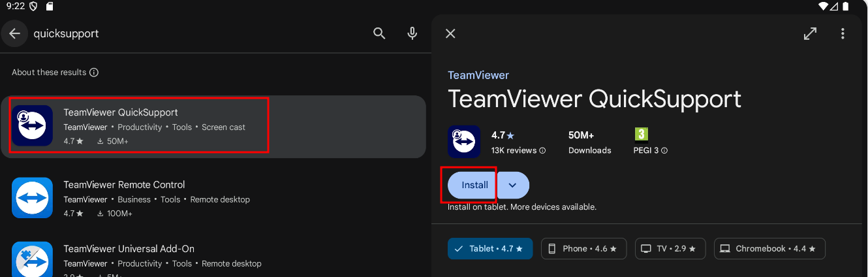Open TeamViewer Remote Control app icon

[x=32, y=198]
